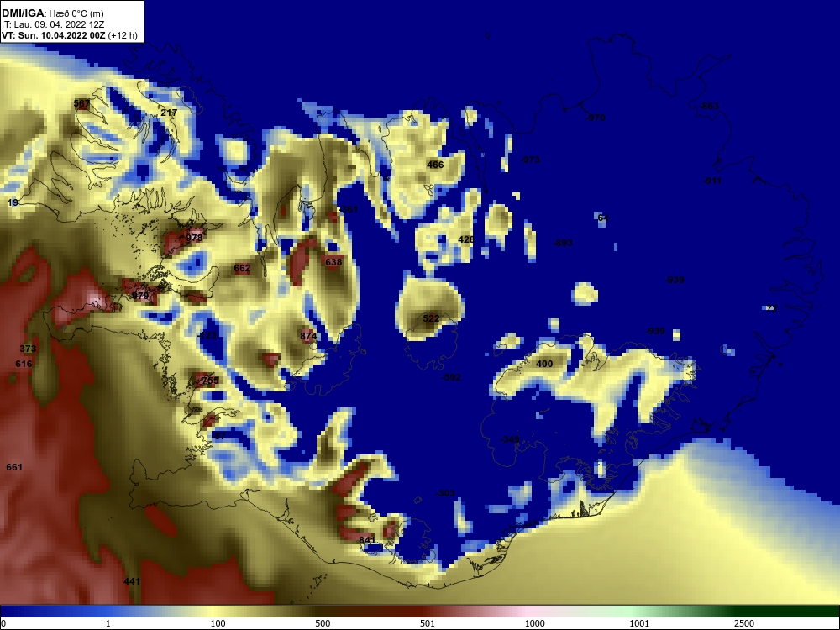840x630 pixels.
Task: Click the 373 height label
Action: coord(28,349)
